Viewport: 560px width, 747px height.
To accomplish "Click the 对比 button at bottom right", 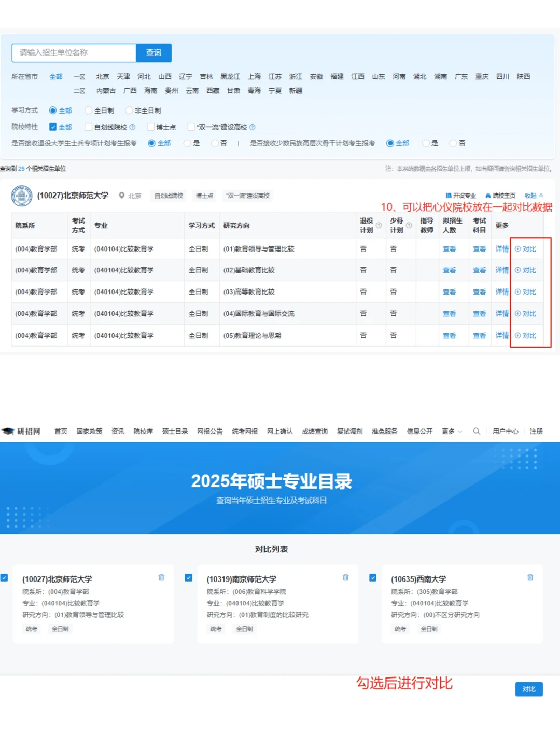I will 528,689.
